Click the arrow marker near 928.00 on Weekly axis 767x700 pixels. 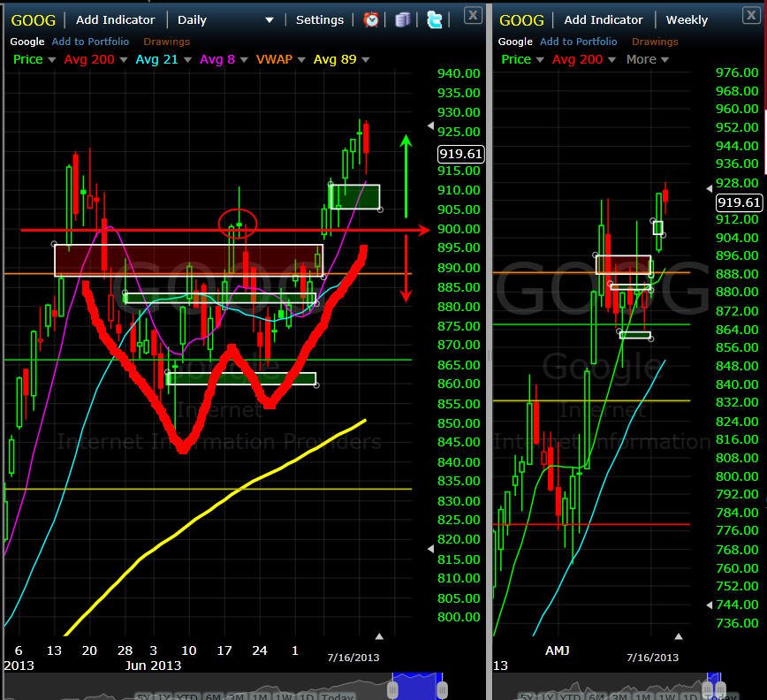coord(710,188)
